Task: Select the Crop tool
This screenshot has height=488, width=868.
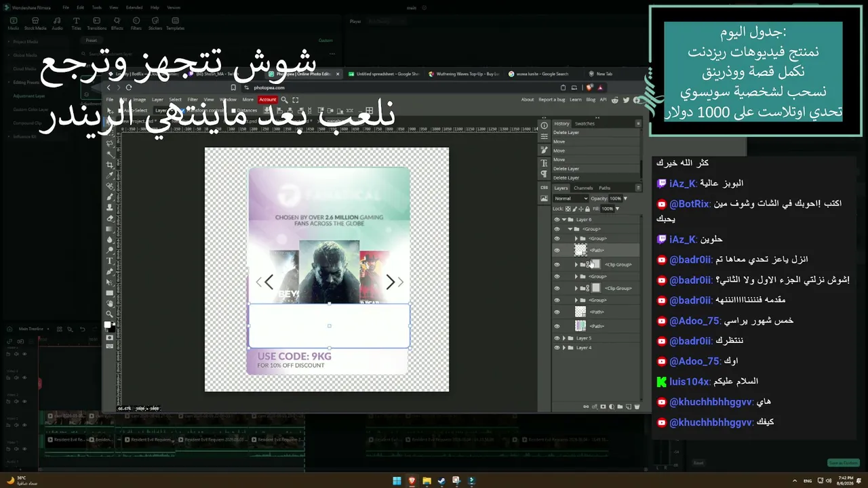Action: tap(110, 165)
